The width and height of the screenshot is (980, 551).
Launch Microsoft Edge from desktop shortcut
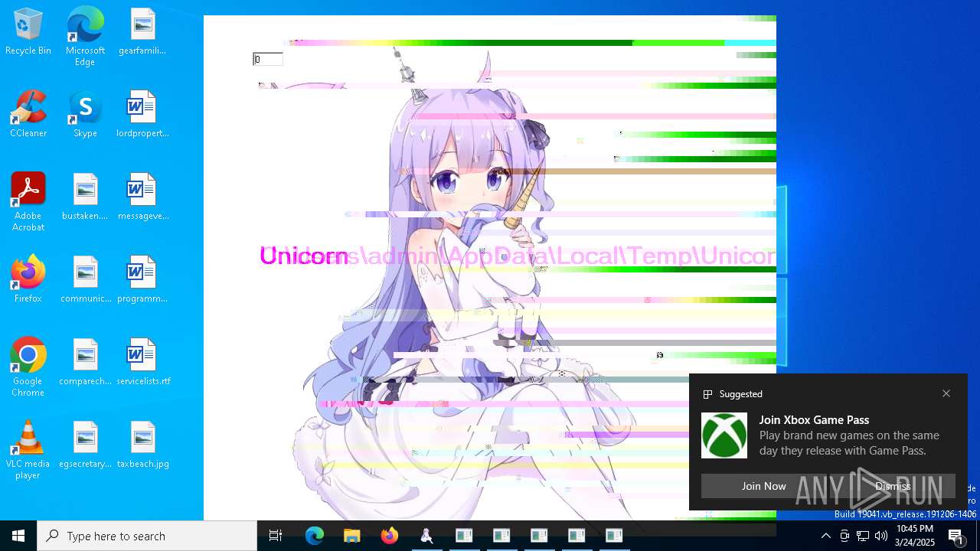tap(85, 37)
